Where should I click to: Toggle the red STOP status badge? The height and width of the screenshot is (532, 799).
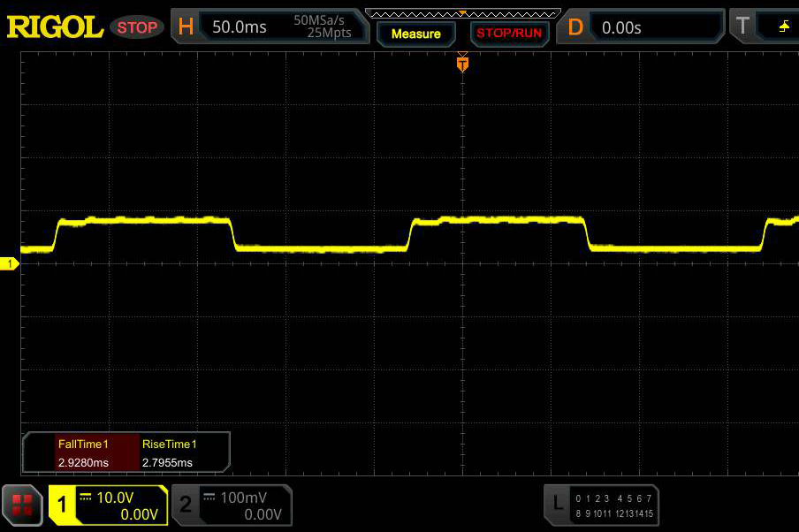(137, 27)
